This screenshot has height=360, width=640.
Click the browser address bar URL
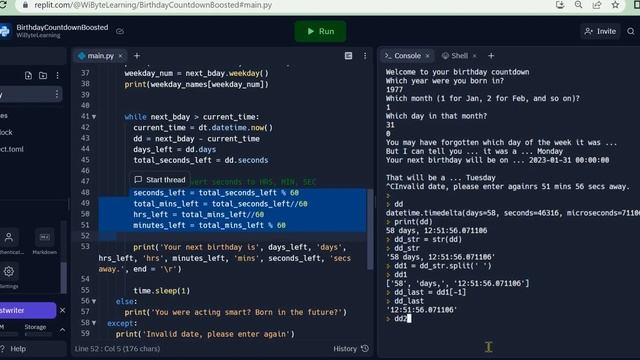pos(153,5)
